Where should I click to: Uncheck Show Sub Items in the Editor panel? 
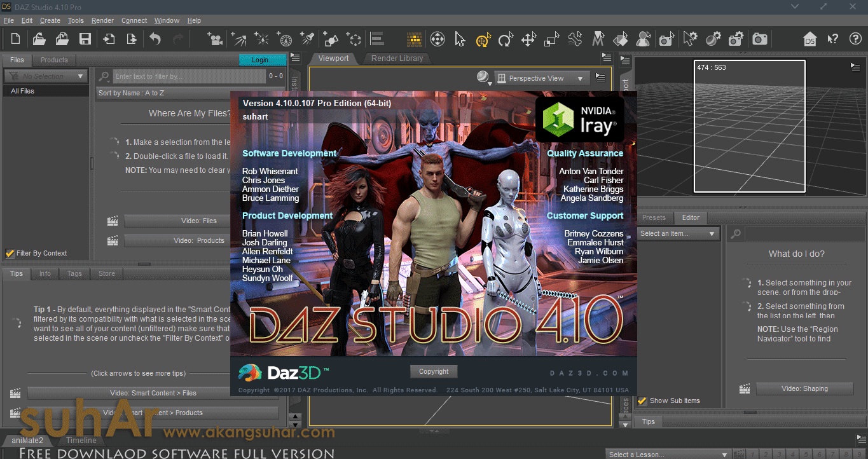coord(643,401)
